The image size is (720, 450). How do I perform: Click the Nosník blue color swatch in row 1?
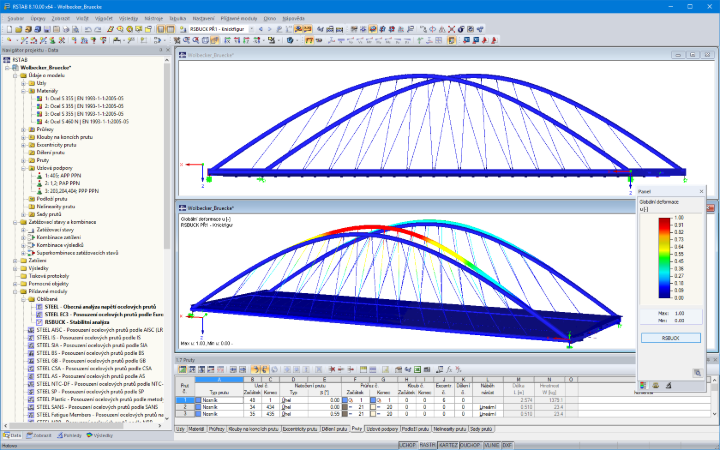point(198,400)
